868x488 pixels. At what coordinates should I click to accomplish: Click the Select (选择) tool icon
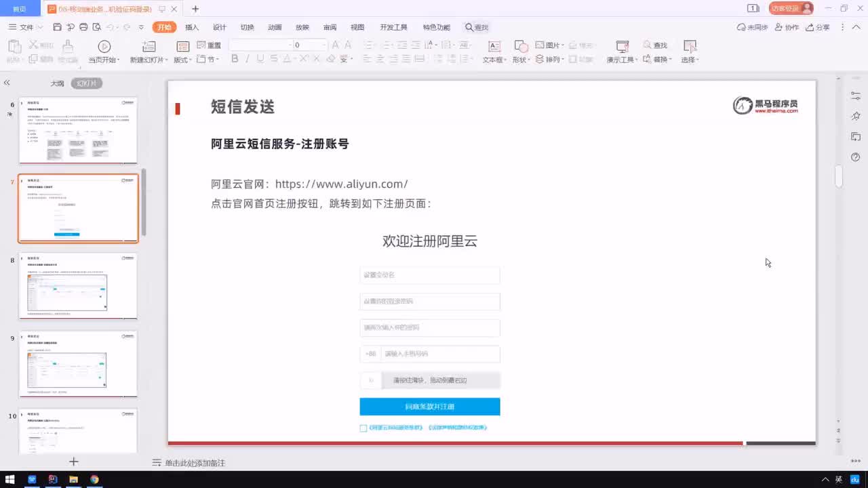click(x=690, y=46)
